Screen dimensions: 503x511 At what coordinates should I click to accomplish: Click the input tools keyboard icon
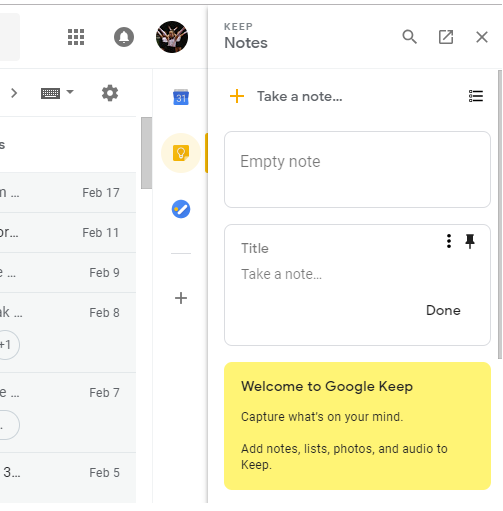(x=50, y=93)
